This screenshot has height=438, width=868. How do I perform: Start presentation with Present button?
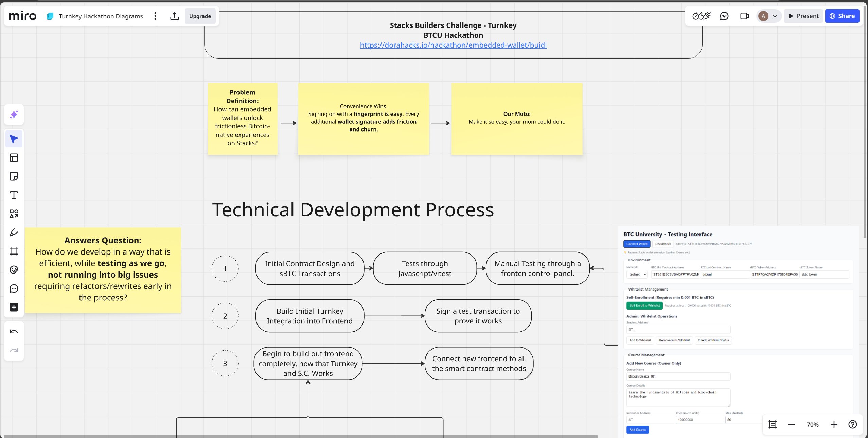coord(803,16)
